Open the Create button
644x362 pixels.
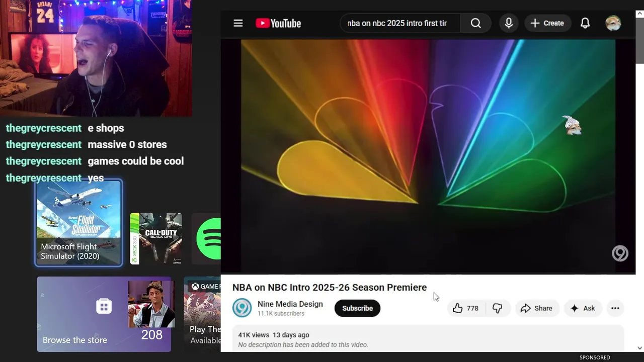547,23
